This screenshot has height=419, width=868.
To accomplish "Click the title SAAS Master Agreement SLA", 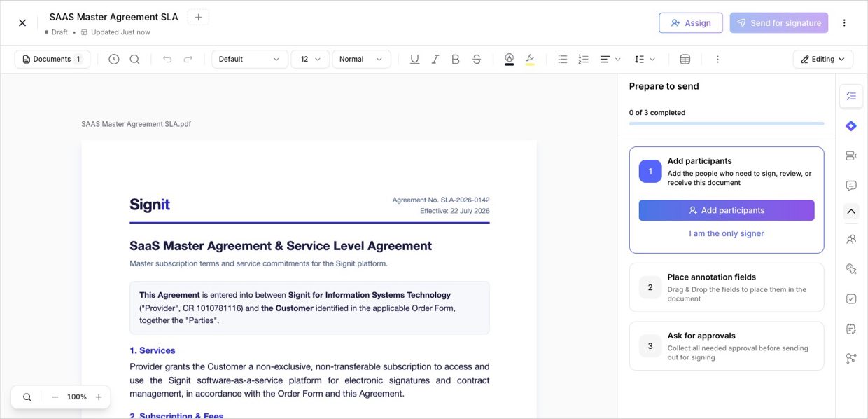I will coord(113,17).
